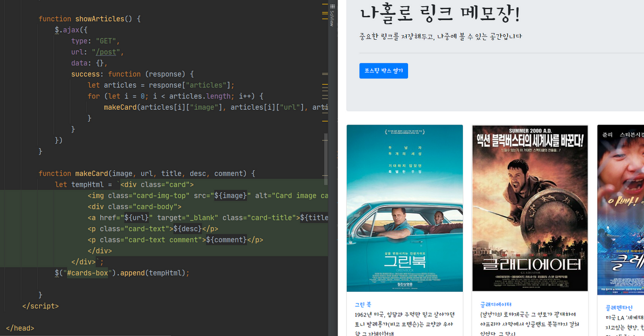Image resolution: width=644 pixels, height=336 pixels.
Task: Click the "success: function (response)" line
Action: (x=132, y=74)
